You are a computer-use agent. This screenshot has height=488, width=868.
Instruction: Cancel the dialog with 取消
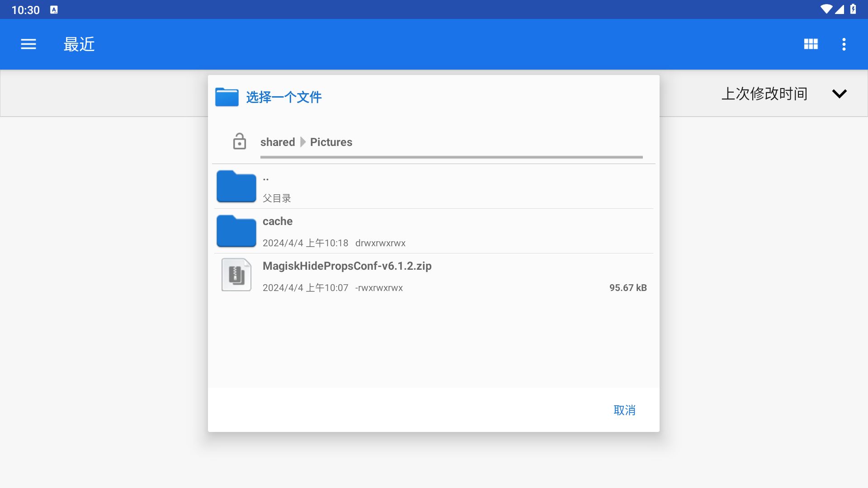click(625, 410)
